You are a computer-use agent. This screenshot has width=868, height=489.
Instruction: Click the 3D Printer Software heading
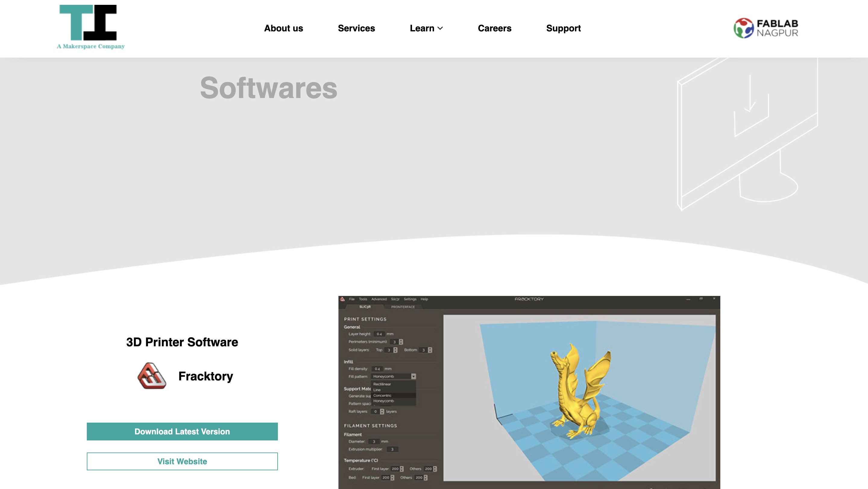click(182, 342)
